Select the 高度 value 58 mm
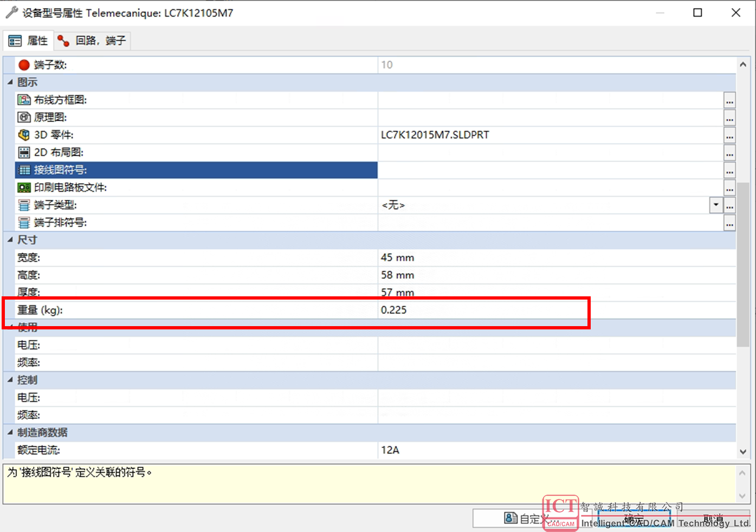The height and width of the screenshot is (532, 756). 397,275
